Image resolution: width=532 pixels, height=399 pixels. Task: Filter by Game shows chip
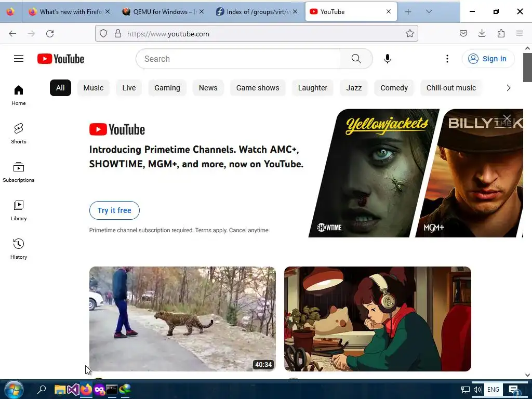[x=258, y=88]
